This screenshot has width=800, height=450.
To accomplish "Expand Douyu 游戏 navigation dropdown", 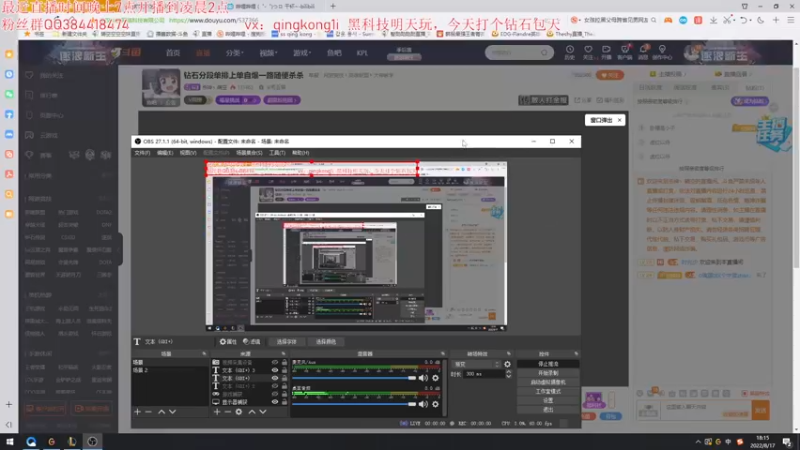I will point(302,53).
